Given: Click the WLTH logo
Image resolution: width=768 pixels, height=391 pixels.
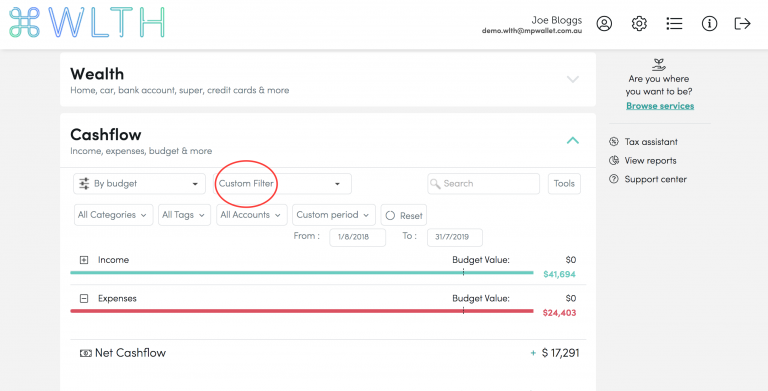Looking at the screenshot, I should point(87,23).
